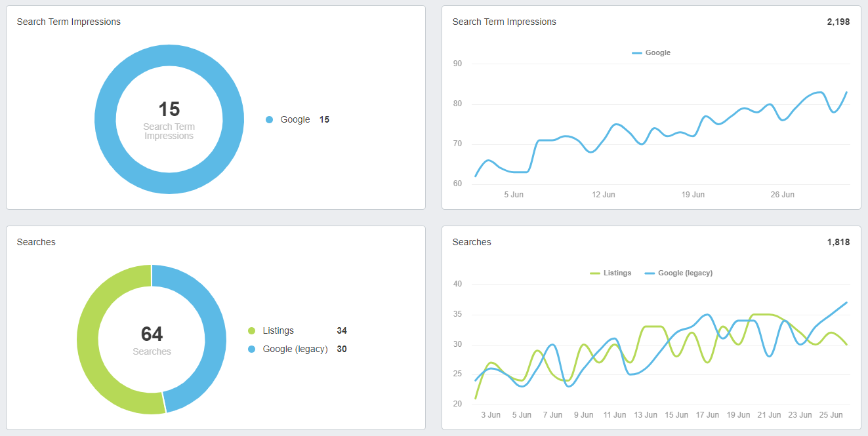Click the blue Google (legacy) dot in the donut legend
This screenshot has height=436, width=868.
click(251, 349)
